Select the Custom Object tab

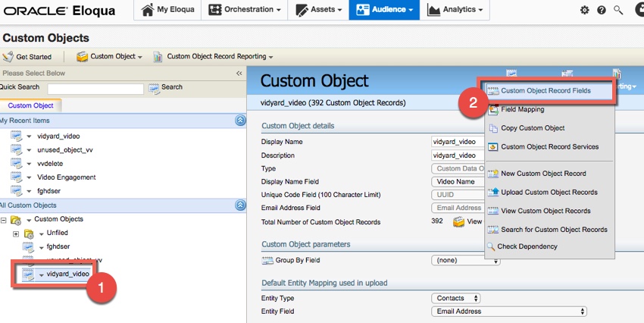[x=30, y=105]
